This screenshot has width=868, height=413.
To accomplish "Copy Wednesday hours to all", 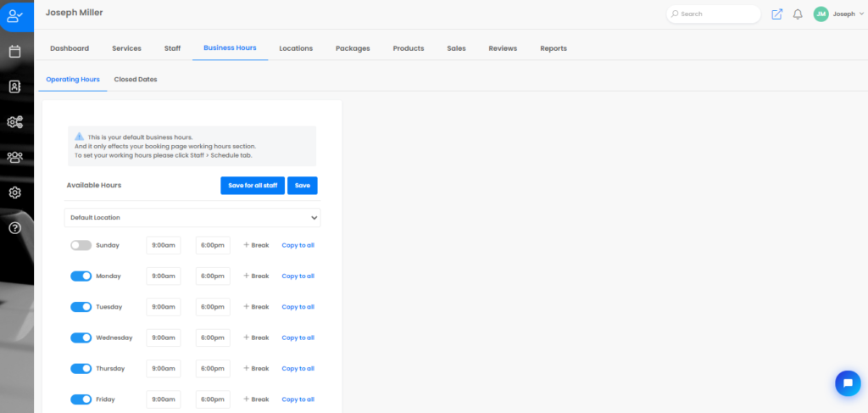I will pos(298,338).
